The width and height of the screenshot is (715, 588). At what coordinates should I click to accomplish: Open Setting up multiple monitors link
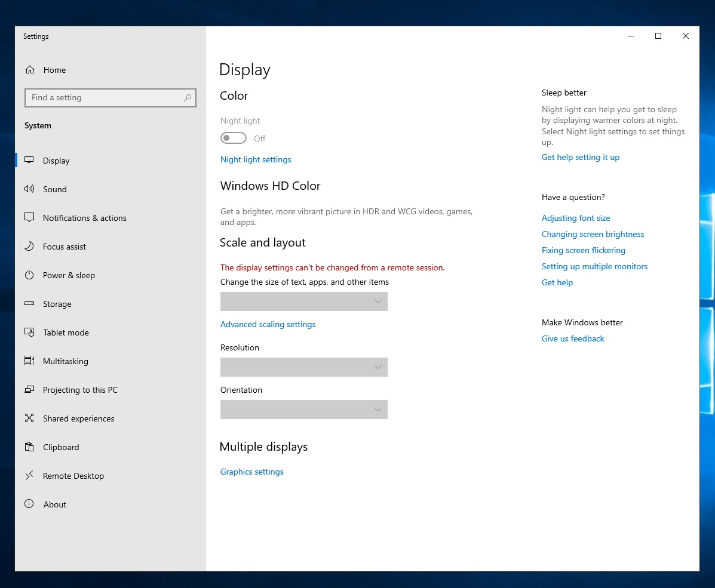[x=594, y=266]
